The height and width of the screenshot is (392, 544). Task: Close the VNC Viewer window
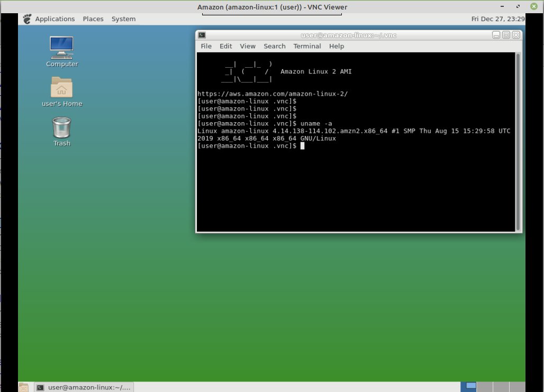pyautogui.click(x=534, y=6)
